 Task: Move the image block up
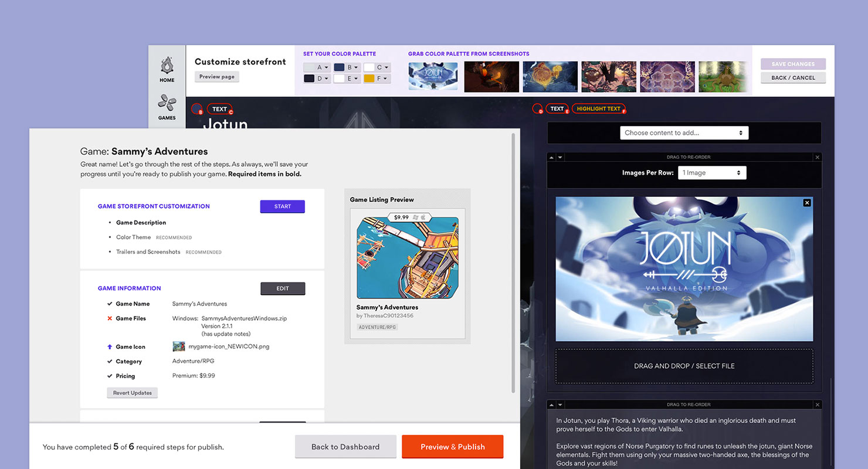tap(552, 157)
